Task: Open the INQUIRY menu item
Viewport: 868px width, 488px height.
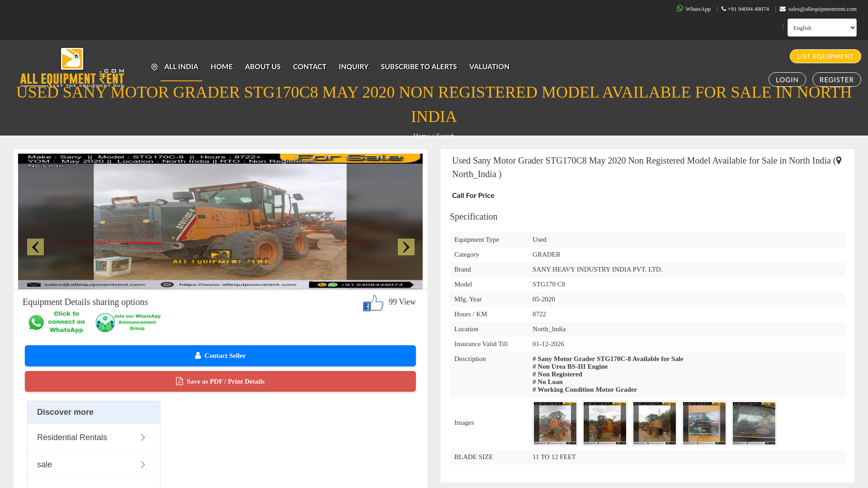Action: tap(354, 66)
